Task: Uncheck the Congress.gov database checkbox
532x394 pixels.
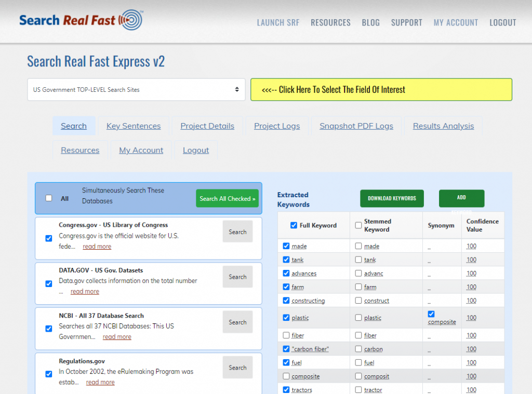Action: click(x=49, y=238)
